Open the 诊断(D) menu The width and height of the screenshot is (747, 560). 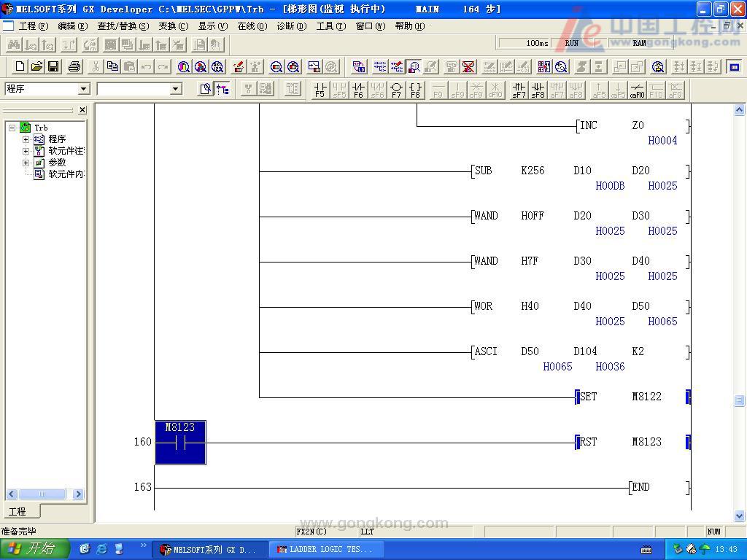[291, 26]
